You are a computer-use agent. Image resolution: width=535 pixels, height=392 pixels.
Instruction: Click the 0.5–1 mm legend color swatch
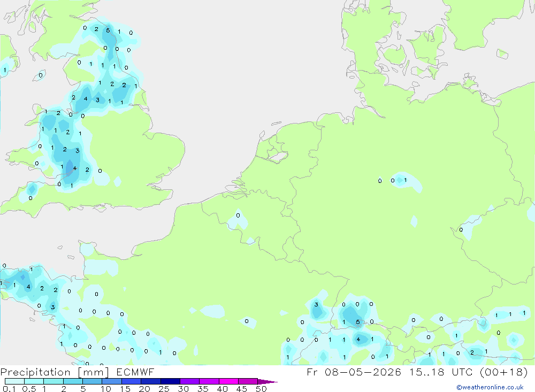[x=34, y=381]
